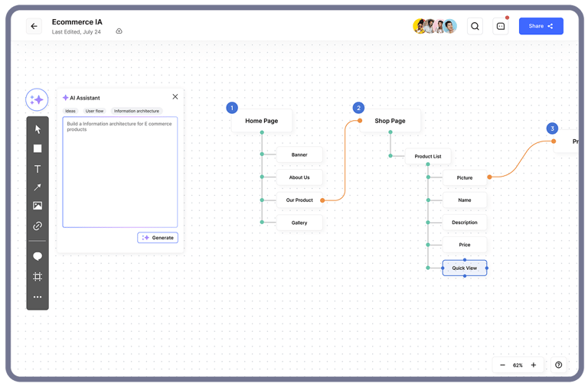Select the rectangle shape tool
Image resolution: width=588 pixels, height=390 pixels.
coord(38,148)
